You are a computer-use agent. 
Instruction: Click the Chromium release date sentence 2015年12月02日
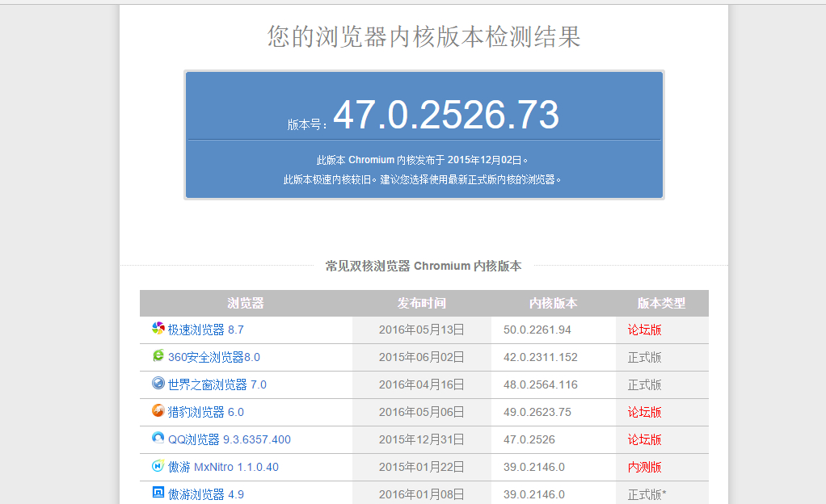coord(422,160)
